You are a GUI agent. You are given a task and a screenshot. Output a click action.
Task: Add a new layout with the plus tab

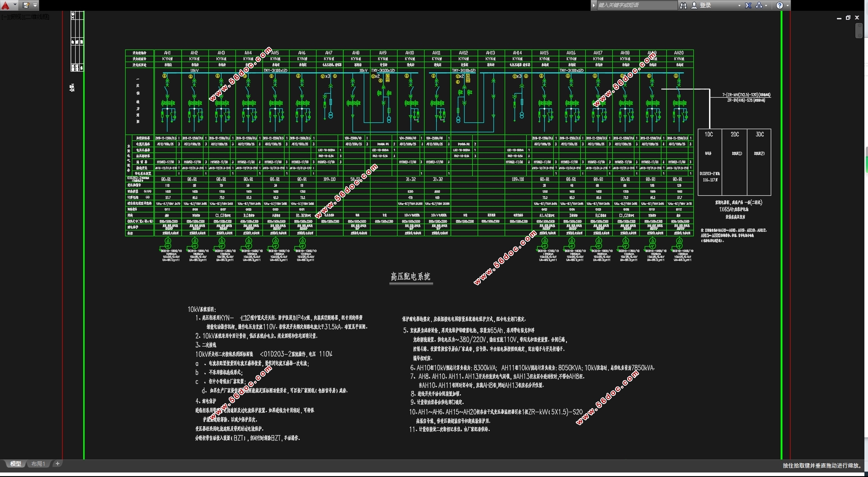click(57, 463)
